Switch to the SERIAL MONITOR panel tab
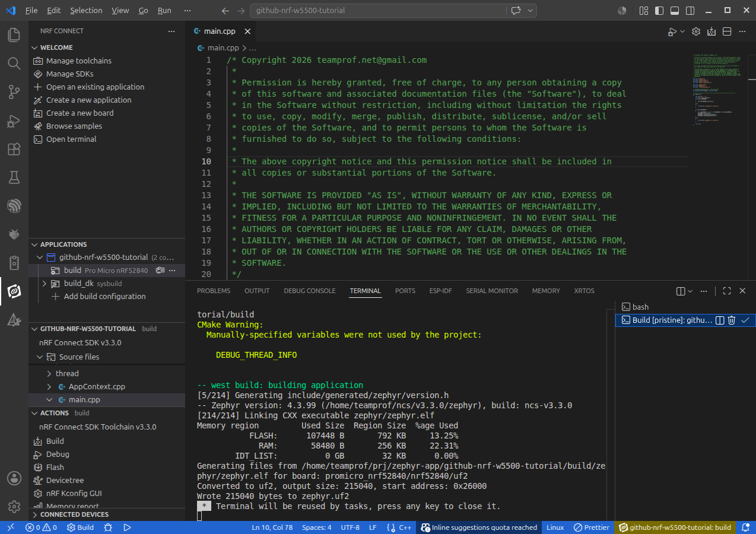 (x=492, y=291)
